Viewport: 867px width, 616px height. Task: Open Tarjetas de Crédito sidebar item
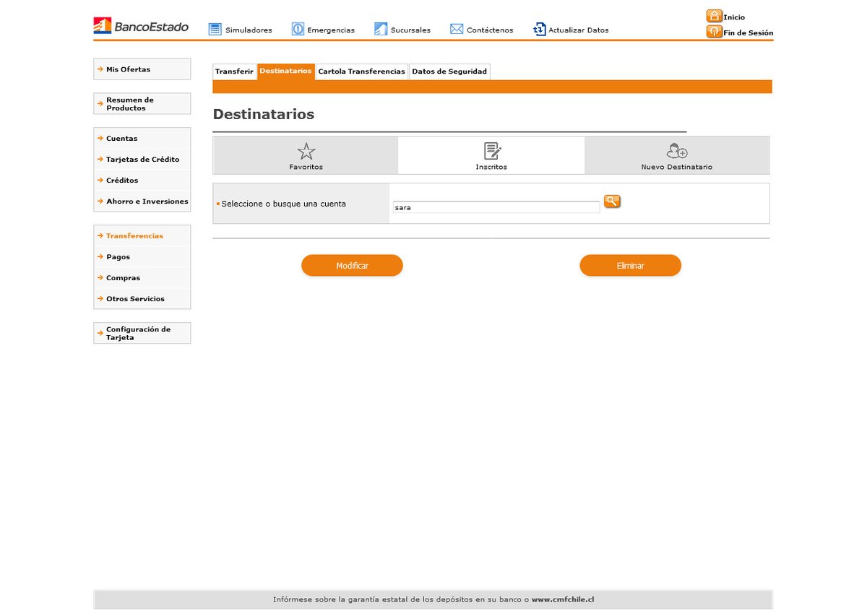[x=142, y=160]
